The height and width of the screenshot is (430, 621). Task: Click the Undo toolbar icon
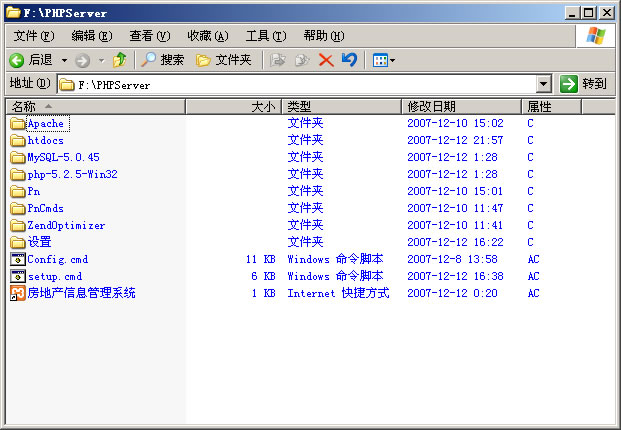349,60
